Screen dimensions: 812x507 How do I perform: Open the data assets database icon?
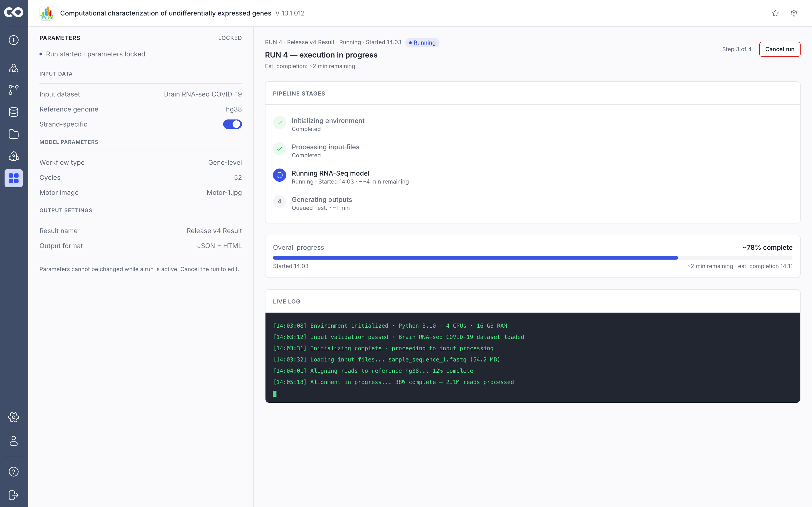pos(14,112)
